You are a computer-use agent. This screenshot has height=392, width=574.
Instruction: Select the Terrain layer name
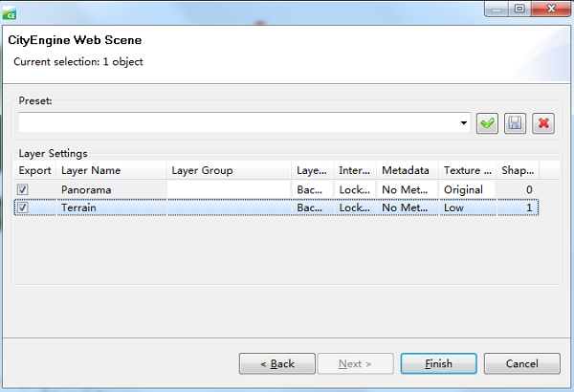pyautogui.click(x=78, y=207)
